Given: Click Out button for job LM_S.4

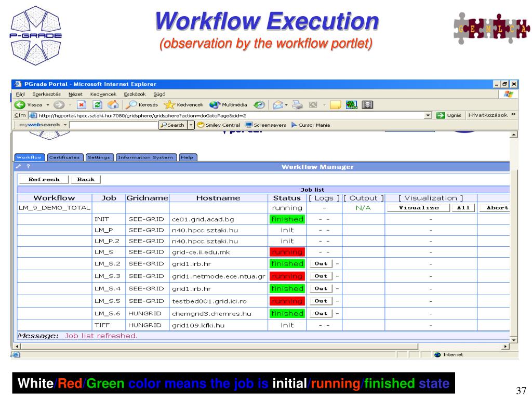Looking at the screenshot, I should coord(321,288).
